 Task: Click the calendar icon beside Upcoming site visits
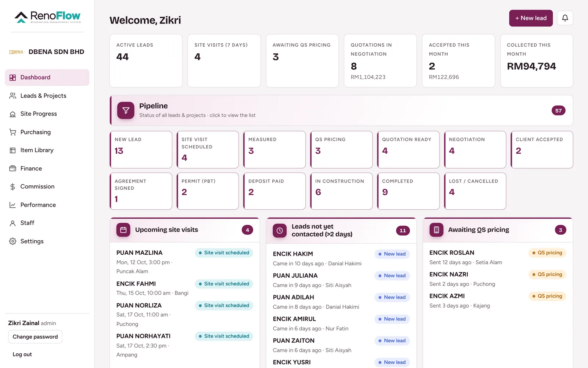pos(123,230)
